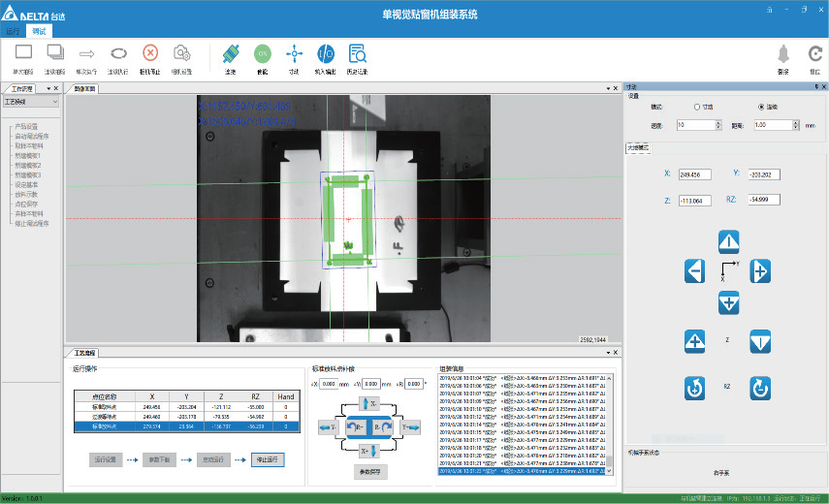
Task: Pin the jog panel with the pushpin
Action: 816,86
